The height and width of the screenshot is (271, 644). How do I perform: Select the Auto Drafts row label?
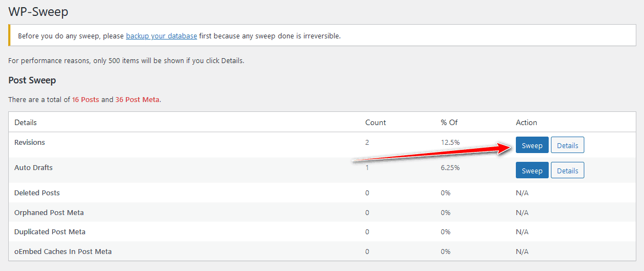click(x=33, y=168)
